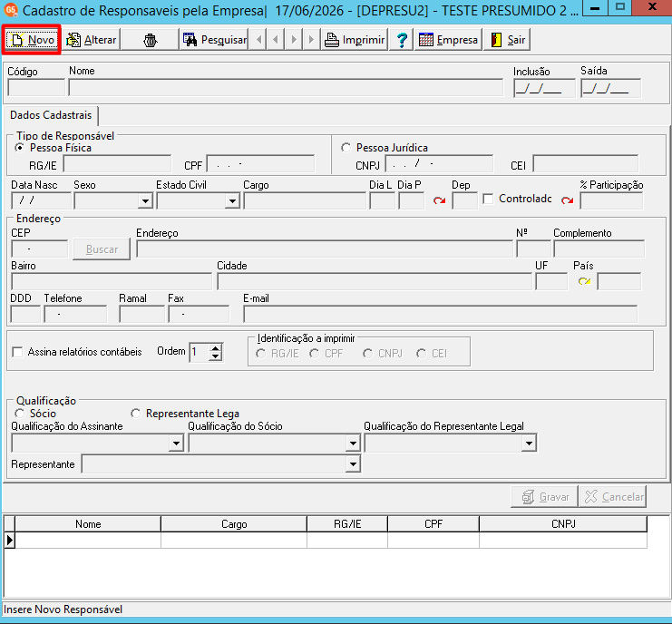Select CEI identification radio button
672x624 pixels.
coord(422,354)
